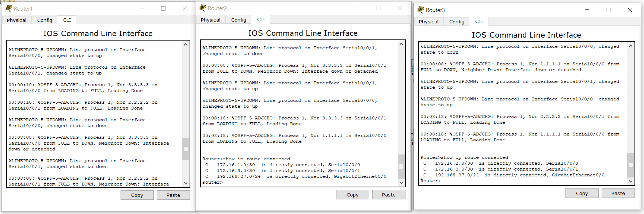Open the Physical tab in Router3

pyautogui.click(x=428, y=22)
